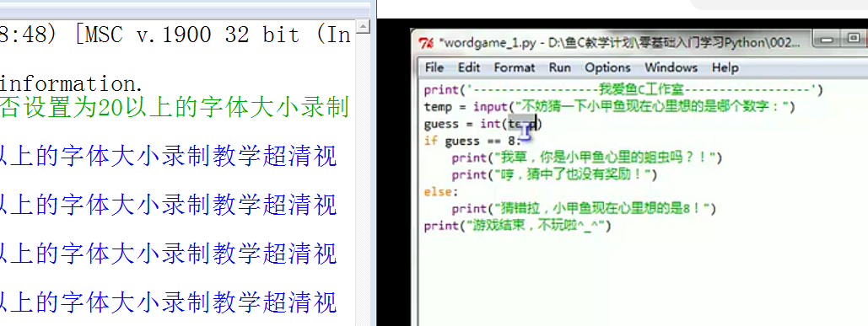Open the Windows menu
The image size is (868, 326).
tap(671, 67)
